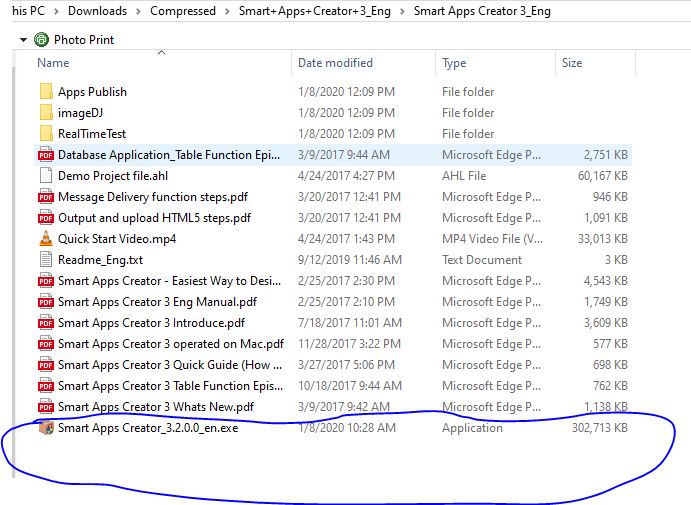Go to This PC in breadcrumb
The image size is (691, 505).
click(x=28, y=11)
